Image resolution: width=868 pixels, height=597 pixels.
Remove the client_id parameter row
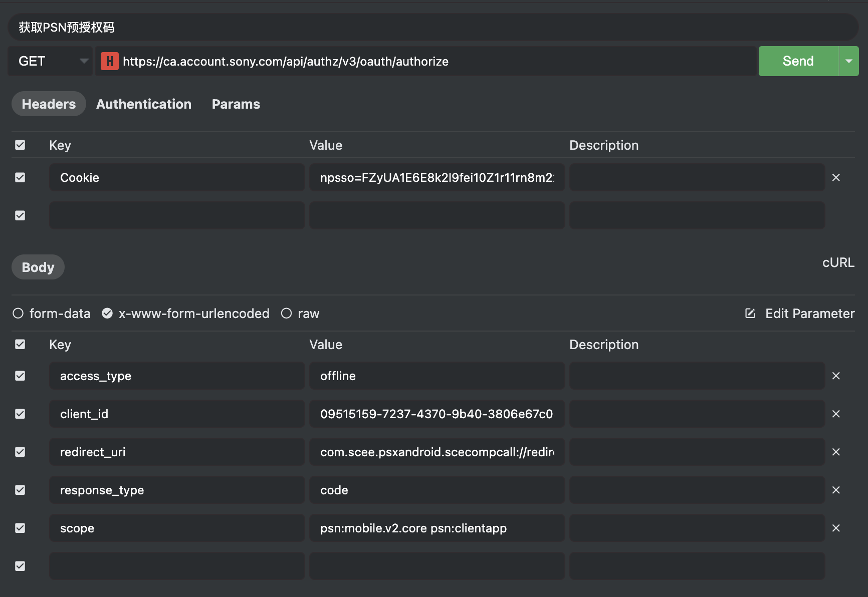click(836, 414)
